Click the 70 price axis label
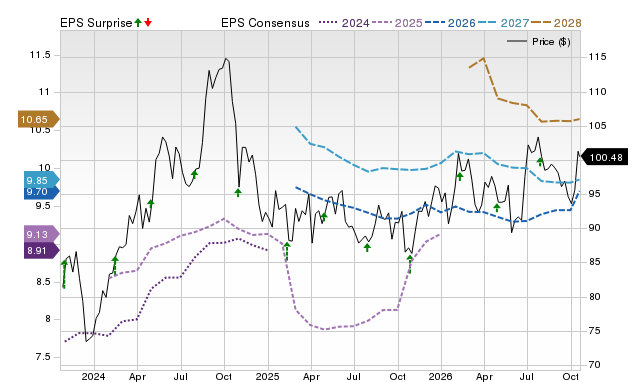The image size is (640, 382). [x=595, y=364]
